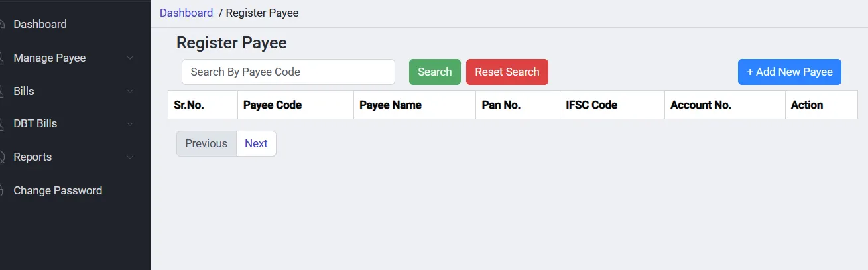The width and height of the screenshot is (868, 270).
Task: Expand the Manage Payee chevron arrow
Action: click(130, 58)
